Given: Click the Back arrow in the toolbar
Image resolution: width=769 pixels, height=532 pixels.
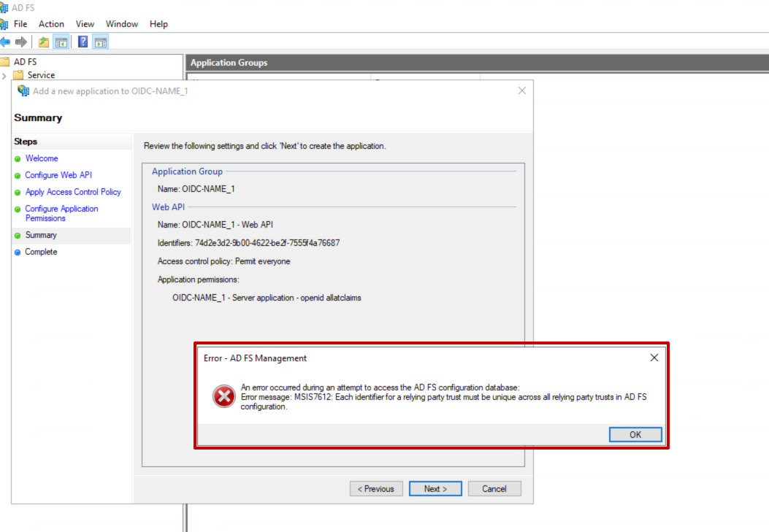Looking at the screenshot, I should pos(5,42).
